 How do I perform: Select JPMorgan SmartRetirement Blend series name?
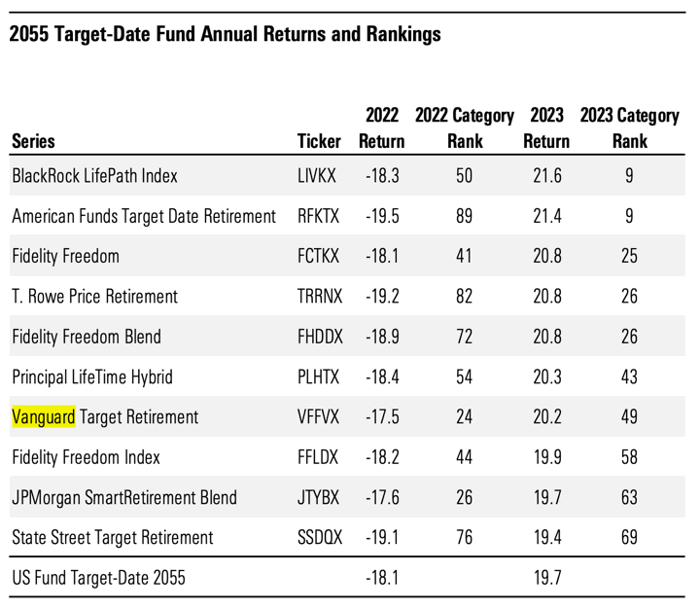pos(124,497)
